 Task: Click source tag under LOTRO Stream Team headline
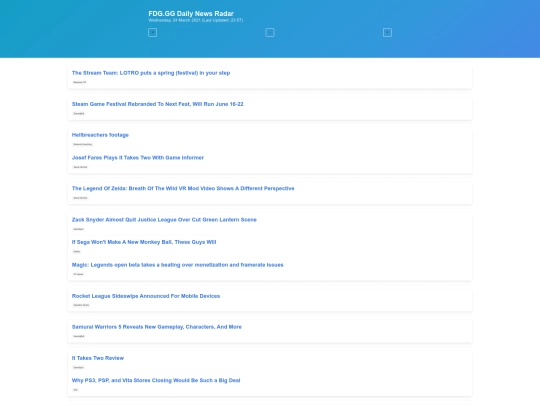pos(80,82)
